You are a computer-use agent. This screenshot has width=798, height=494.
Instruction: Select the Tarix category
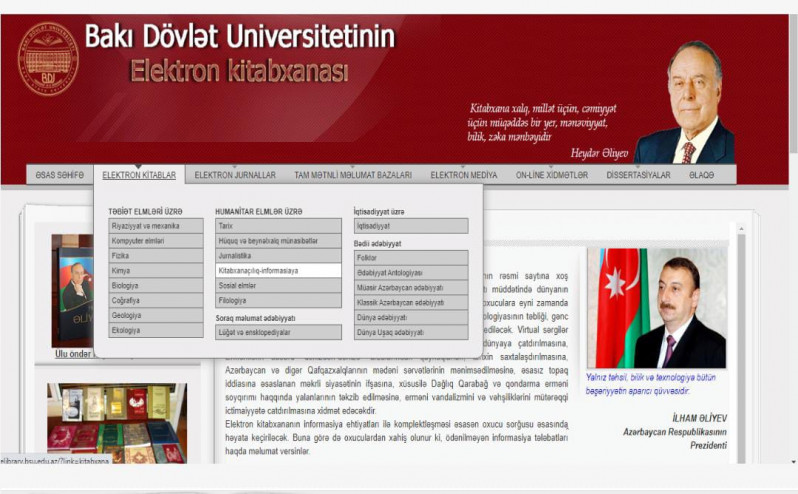(x=278, y=226)
